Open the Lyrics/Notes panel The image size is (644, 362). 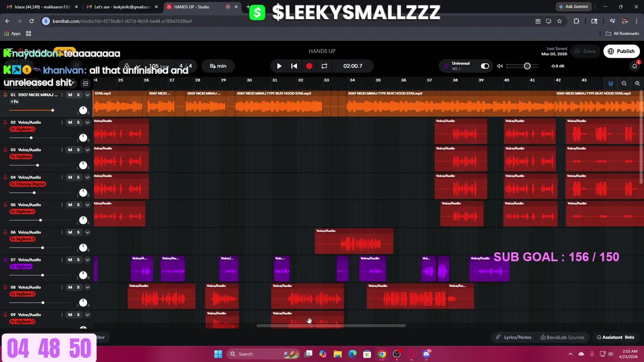click(x=514, y=337)
